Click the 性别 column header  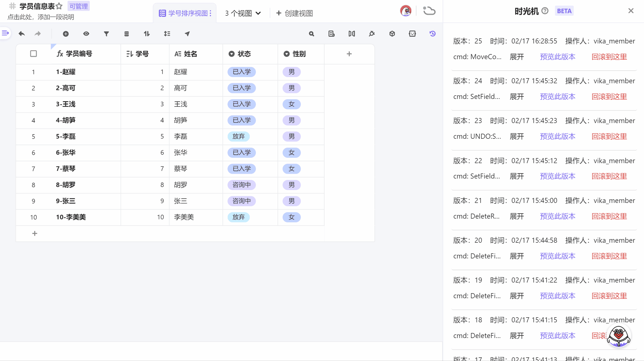pos(301,54)
